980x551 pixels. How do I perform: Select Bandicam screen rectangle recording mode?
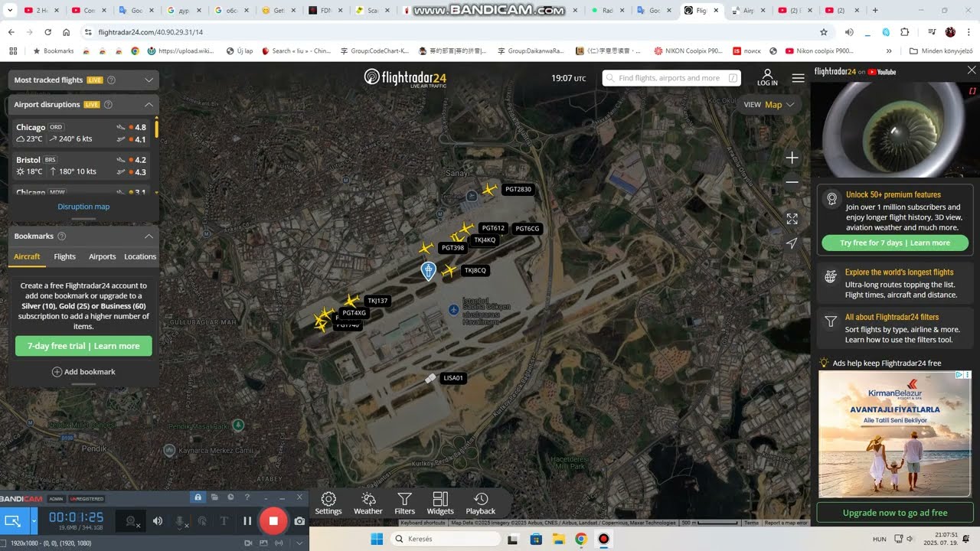pos(13,521)
